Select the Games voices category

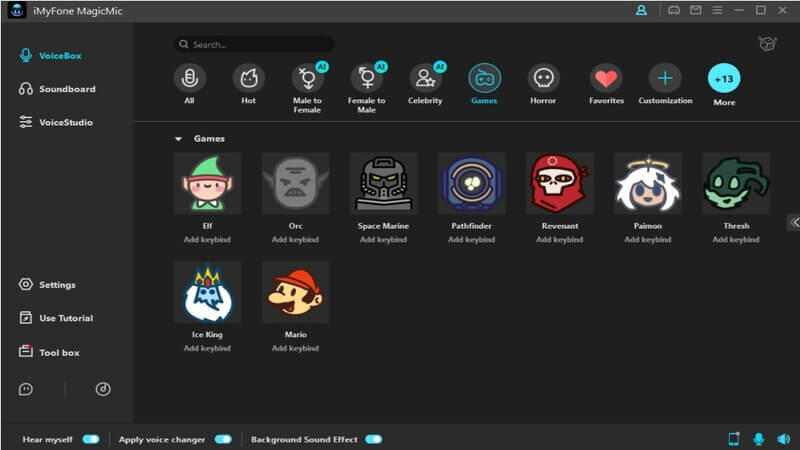(x=484, y=84)
